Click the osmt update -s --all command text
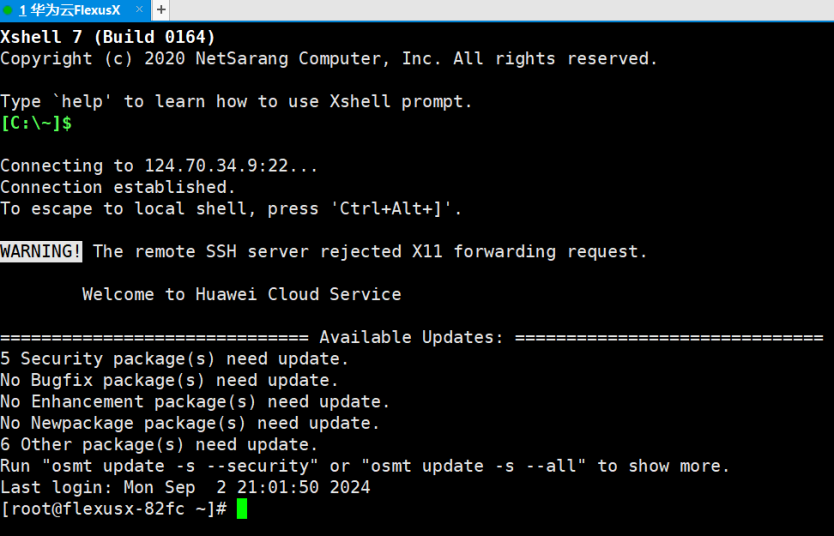 click(473, 466)
